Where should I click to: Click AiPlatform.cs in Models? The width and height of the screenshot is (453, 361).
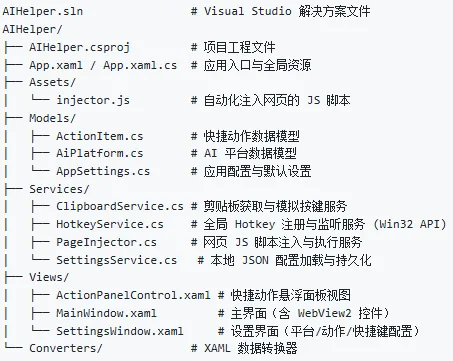[x=100, y=153]
